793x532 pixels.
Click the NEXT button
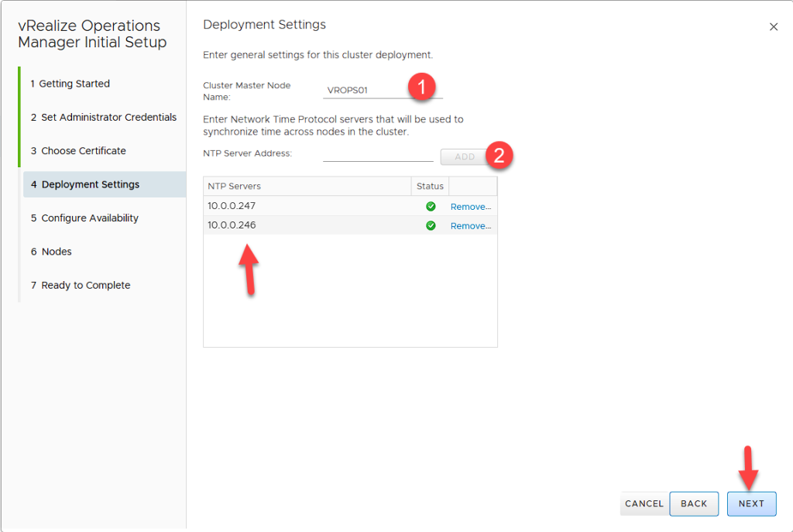coord(751,503)
